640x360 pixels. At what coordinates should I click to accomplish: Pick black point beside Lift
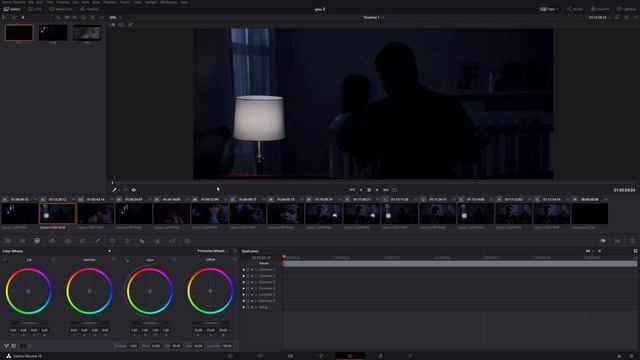point(5,260)
